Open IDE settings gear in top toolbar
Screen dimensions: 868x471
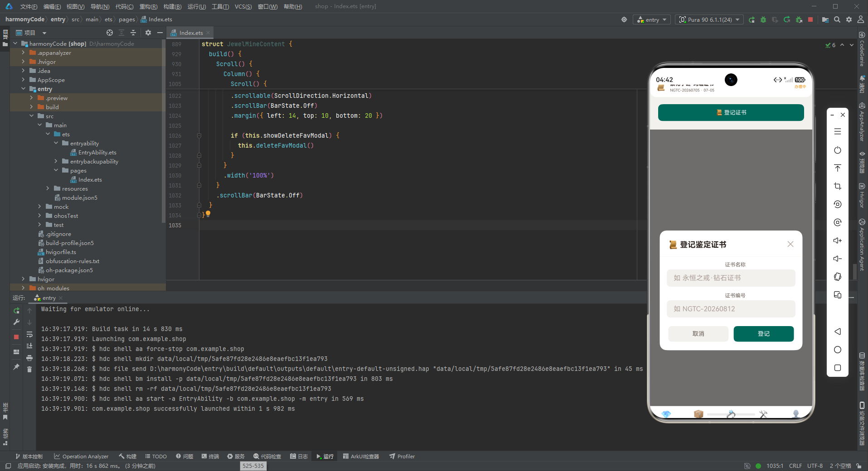point(849,19)
